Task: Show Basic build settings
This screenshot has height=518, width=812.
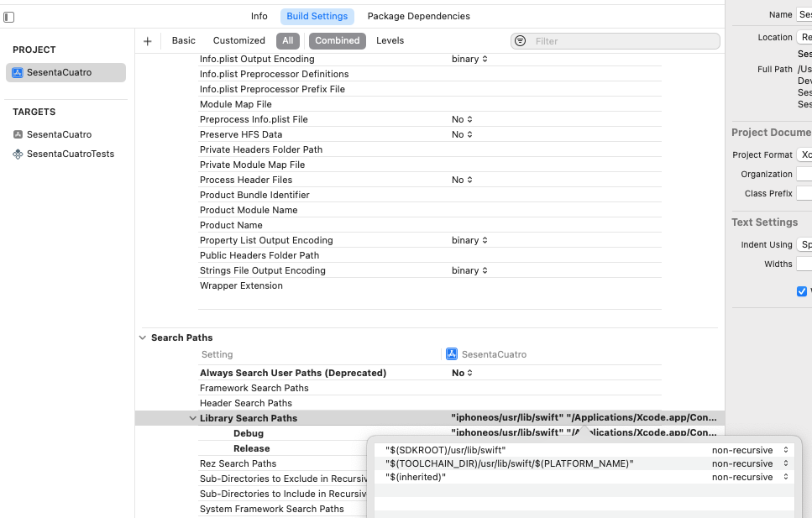Action: coord(184,40)
